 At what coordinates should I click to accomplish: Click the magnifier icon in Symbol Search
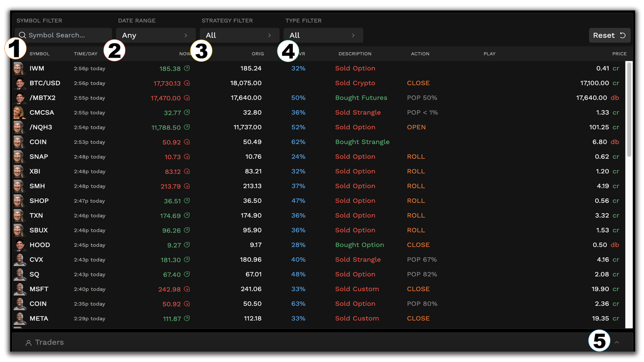pos(22,35)
